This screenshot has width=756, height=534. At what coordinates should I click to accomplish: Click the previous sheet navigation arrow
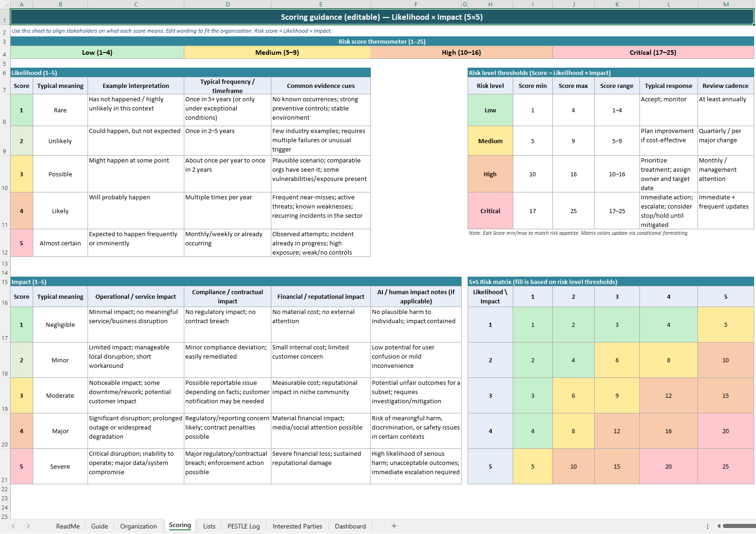click(13, 526)
